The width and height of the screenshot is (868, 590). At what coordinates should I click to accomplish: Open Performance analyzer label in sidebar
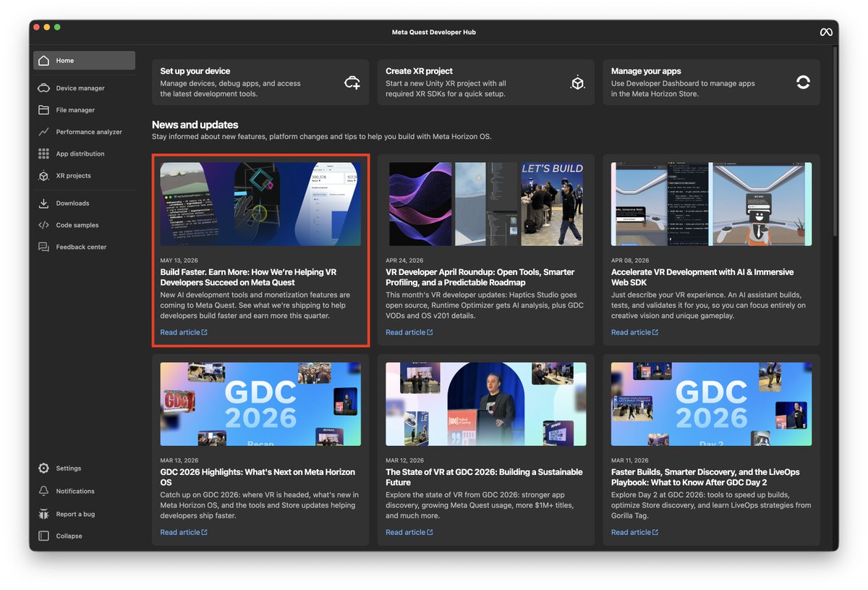[x=89, y=132]
